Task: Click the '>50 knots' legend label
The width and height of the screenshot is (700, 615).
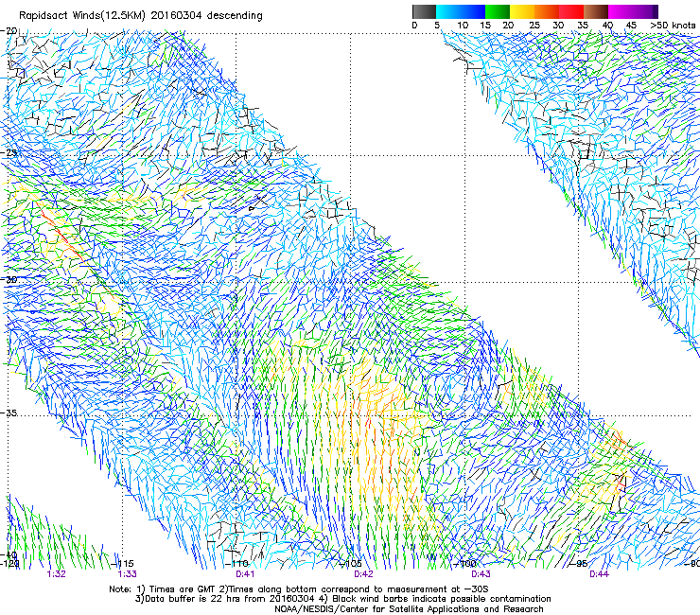Action: tap(673, 26)
